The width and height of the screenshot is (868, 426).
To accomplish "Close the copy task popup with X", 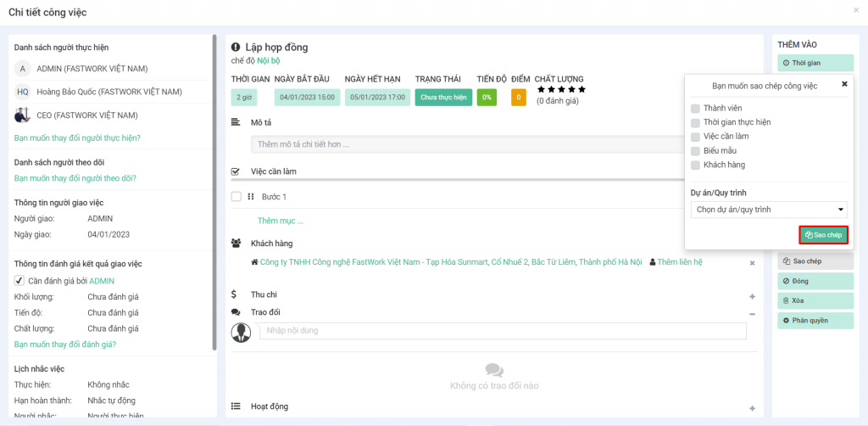I will [x=843, y=84].
